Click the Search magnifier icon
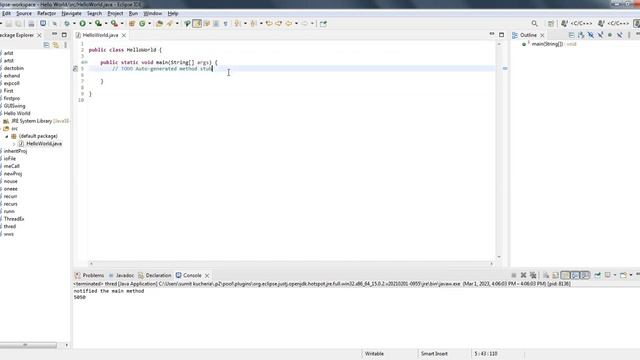 [x=534, y=24]
